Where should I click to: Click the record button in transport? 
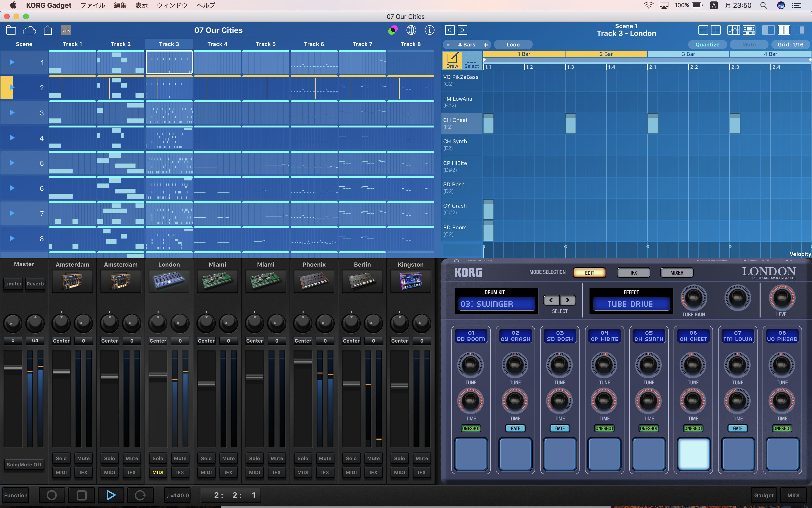coord(52,495)
